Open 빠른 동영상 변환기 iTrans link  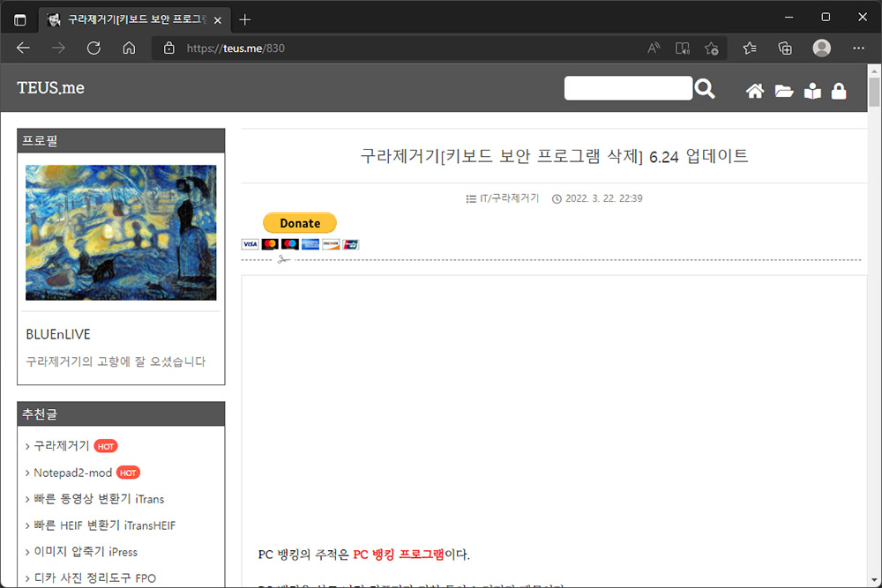click(99, 499)
